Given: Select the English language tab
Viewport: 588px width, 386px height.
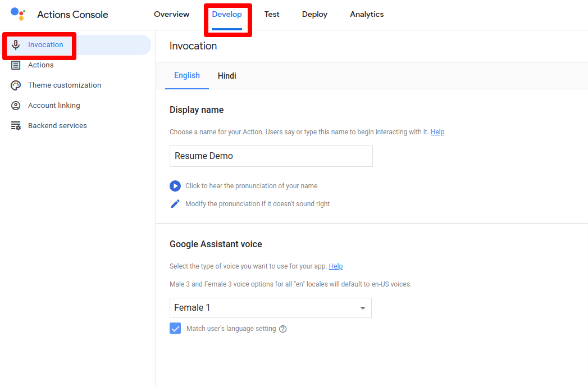Looking at the screenshot, I should (x=186, y=75).
